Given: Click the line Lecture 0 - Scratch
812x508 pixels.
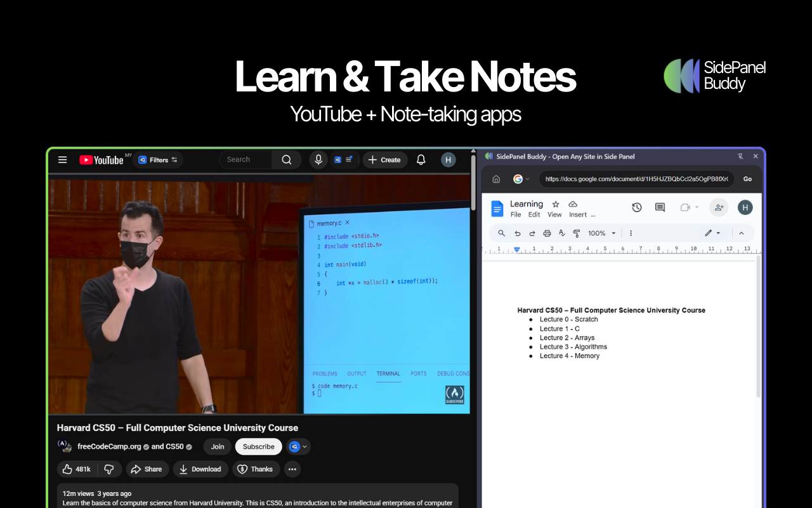Looking at the screenshot, I should [569, 319].
